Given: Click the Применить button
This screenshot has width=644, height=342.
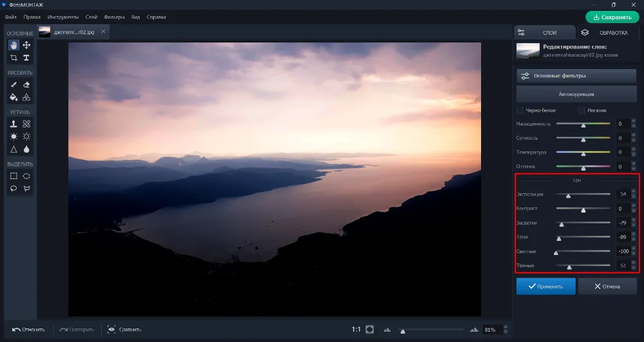Looking at the screenshot, I should [x=546, y=286].
